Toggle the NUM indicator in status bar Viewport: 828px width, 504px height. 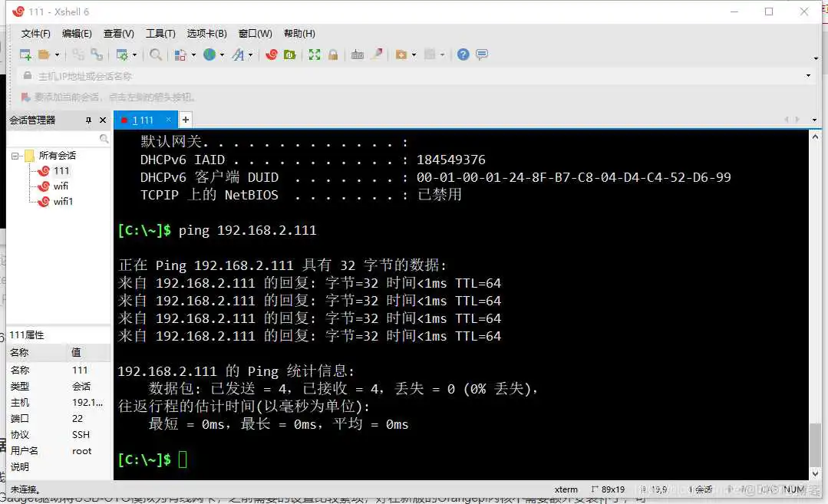coord(794,489)
